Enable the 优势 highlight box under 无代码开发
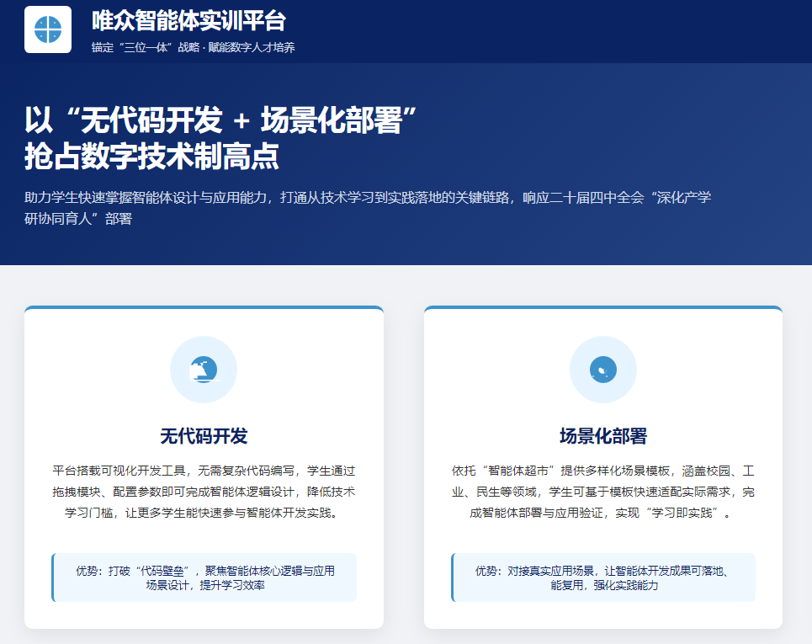Screen dimensions: 812x644 (204, 577)
